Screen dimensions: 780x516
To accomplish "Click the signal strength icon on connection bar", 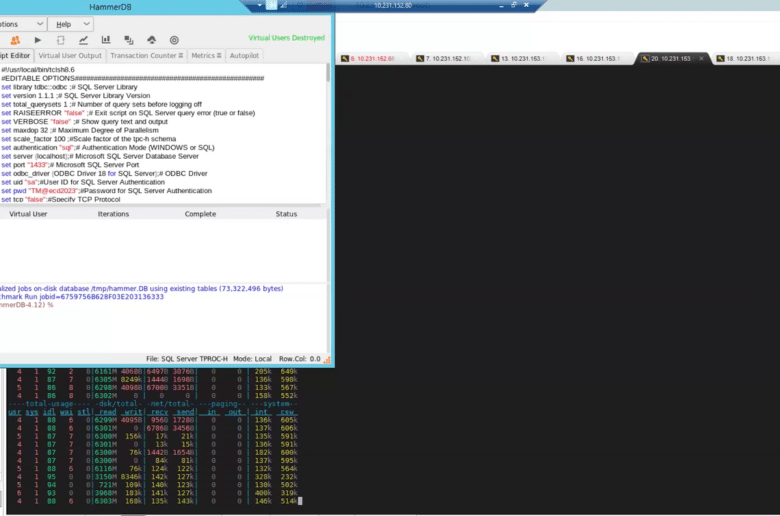I will [284, 5].
